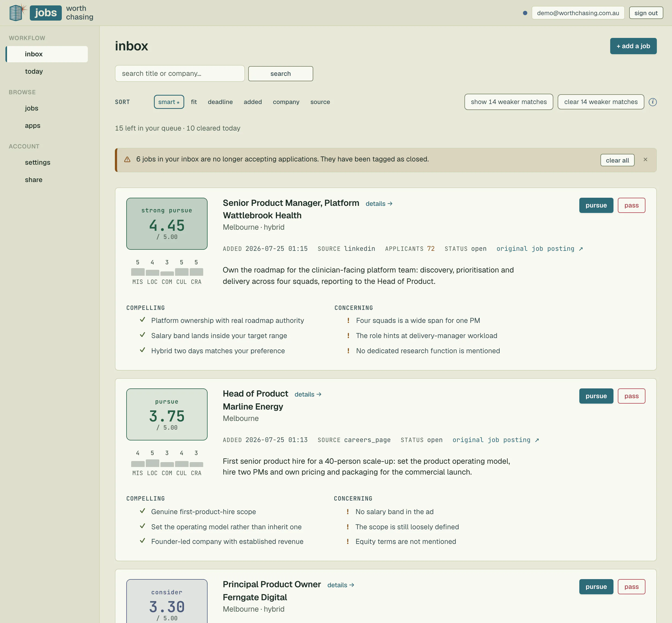The height and width of the screenshot is (623, 672).
Task: Pursue the Principal Product Owner job
Action: point(596,587)
